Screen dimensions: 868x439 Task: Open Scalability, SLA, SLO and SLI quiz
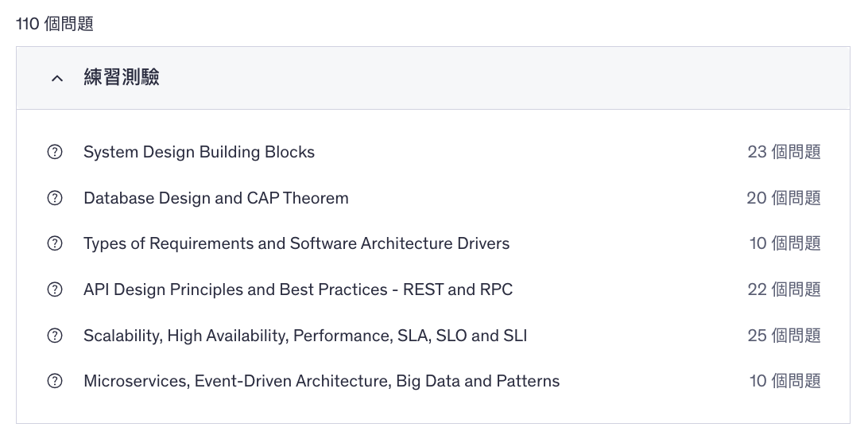coord(304,336)
